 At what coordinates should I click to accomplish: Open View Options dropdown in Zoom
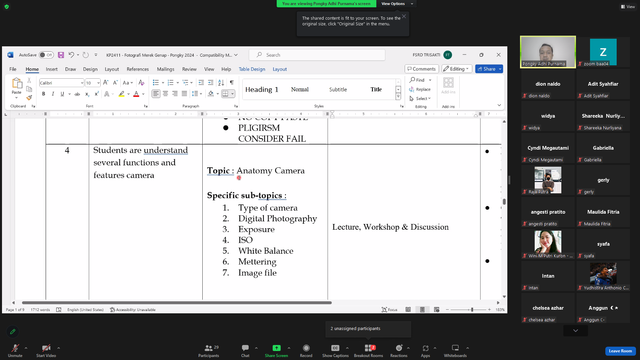[x=397, y=4]
